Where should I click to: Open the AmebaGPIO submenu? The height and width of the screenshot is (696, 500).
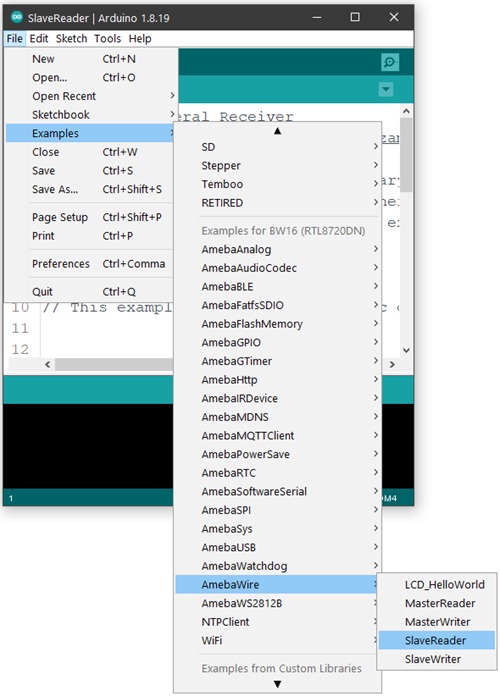278,343
